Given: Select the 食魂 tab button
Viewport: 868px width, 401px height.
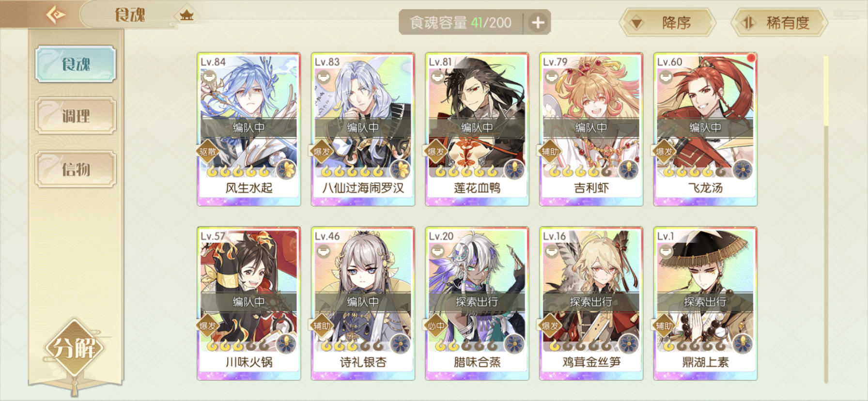Looking at the screenshot, I should click(x=76, y=63).
